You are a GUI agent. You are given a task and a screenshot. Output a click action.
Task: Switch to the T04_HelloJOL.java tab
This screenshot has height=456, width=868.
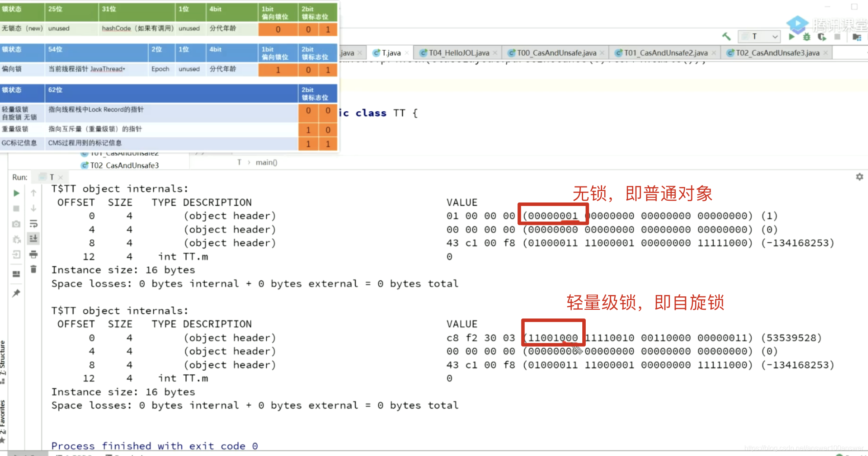tap(458, 53)
